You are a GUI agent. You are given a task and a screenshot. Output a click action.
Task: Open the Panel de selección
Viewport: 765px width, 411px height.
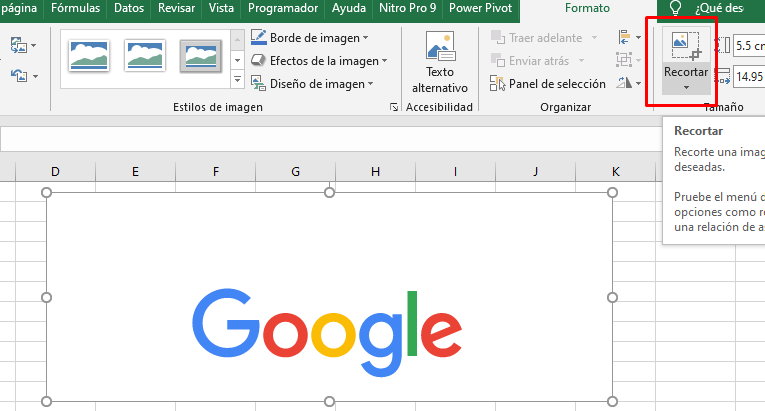click(548, 83)
